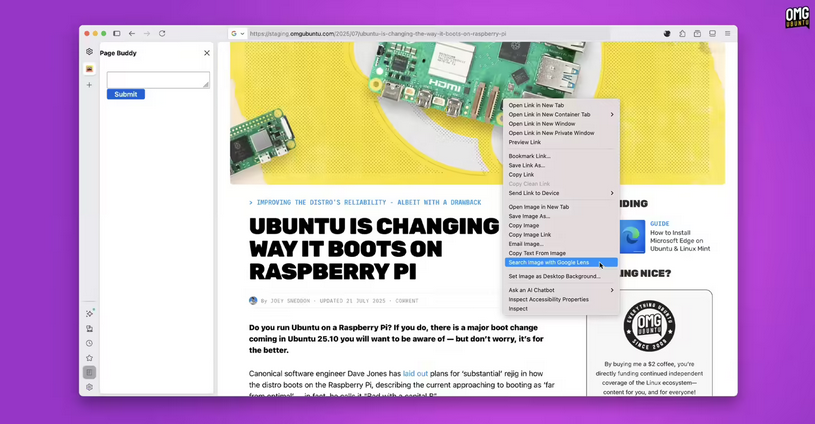This screenshot has height=424, width=815.
Task: Expand the Ask an AI Chatbot submenu
Action: coord(560,290)
